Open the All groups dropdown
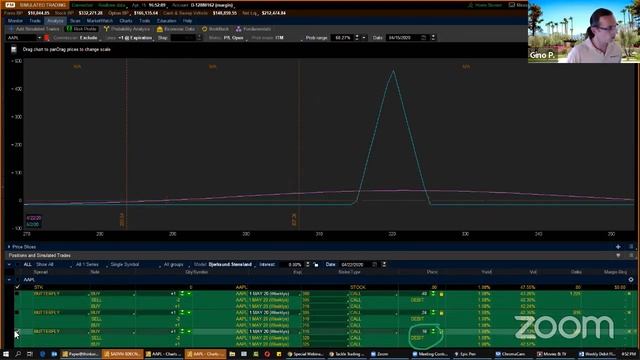640x360 pixels. coord(176,264)
